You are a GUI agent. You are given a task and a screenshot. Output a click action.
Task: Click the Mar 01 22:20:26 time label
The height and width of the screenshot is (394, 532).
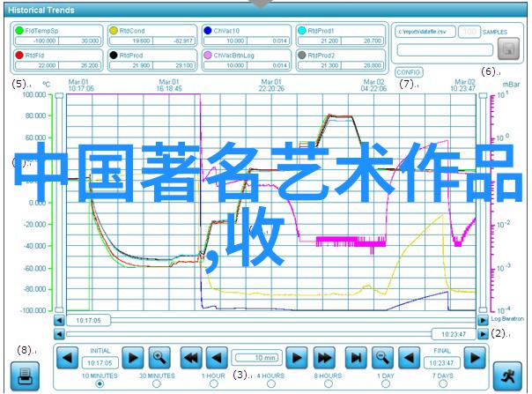[x=271, y=85]
